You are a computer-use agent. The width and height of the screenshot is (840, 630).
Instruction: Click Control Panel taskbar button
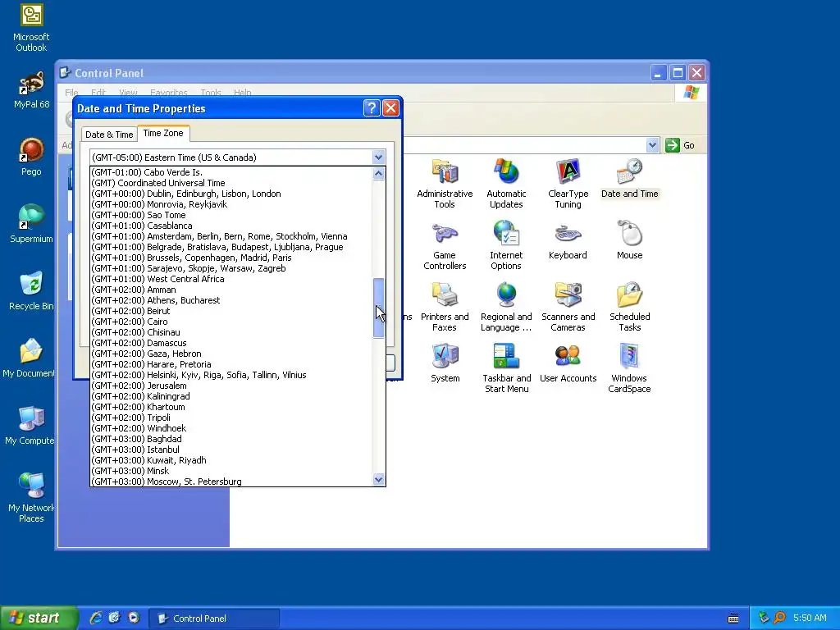(x=214, y=619)
